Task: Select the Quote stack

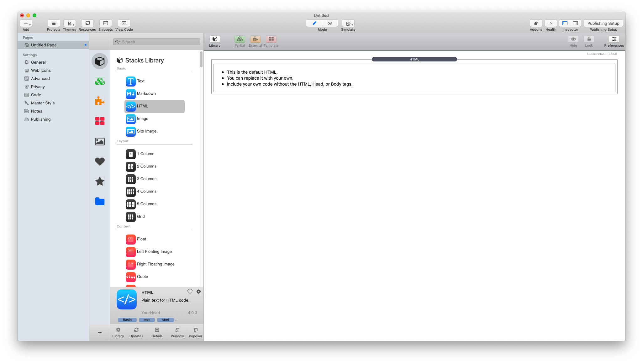Action: (x=155, y=277)
